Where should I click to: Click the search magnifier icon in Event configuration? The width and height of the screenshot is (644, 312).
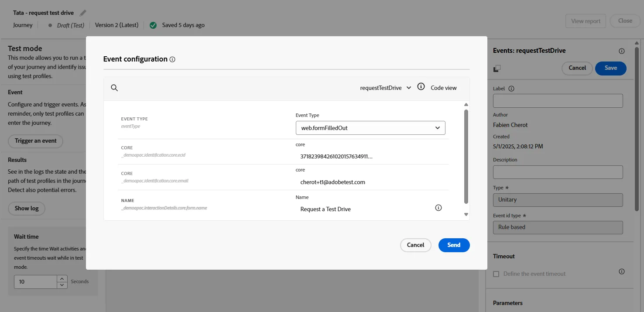tap(114, 88)
